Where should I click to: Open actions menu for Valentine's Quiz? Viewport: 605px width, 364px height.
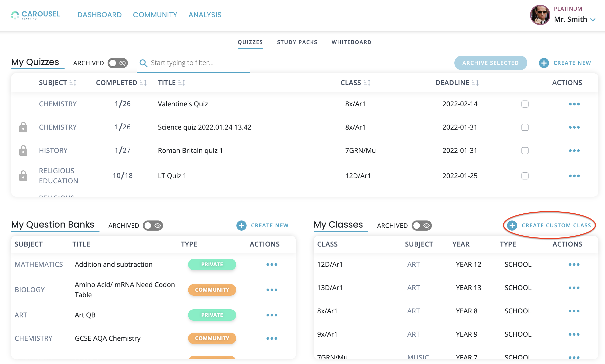point(574,104)
